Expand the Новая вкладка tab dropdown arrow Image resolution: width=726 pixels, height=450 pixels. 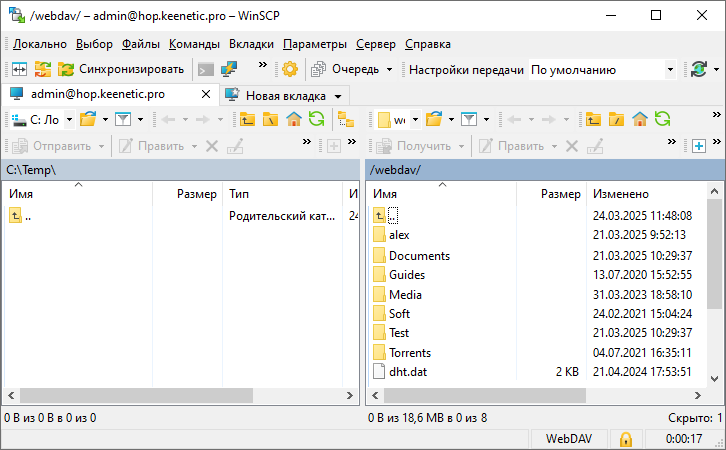point(340,96)
